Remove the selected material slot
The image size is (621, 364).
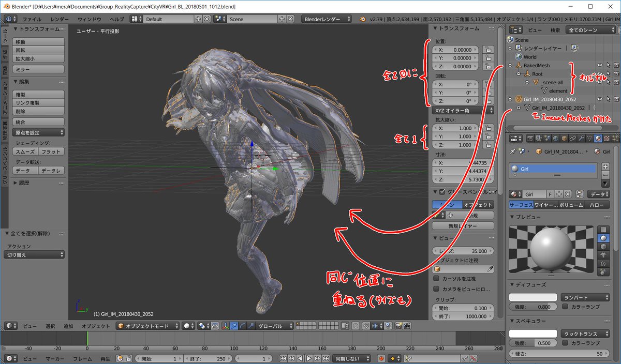605,175
